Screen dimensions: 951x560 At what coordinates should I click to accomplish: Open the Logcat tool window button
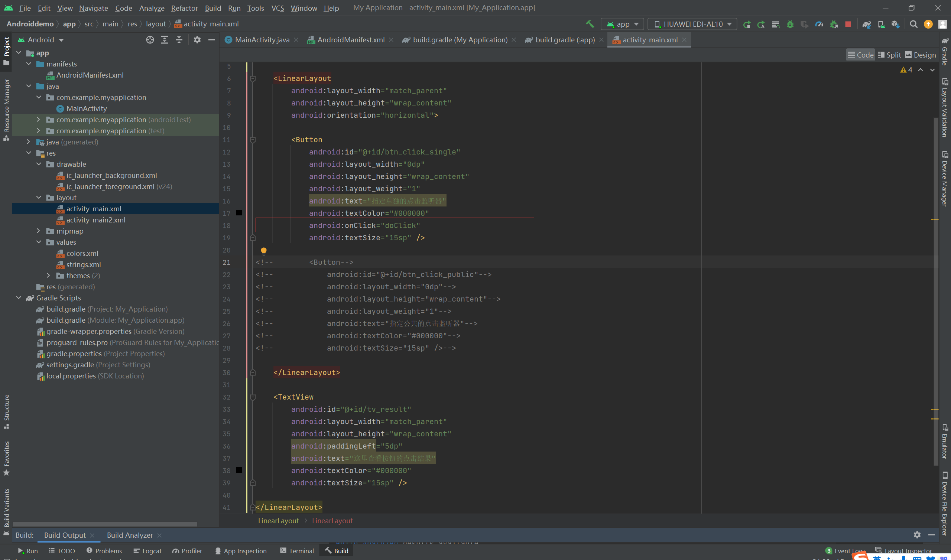[147, 551]
